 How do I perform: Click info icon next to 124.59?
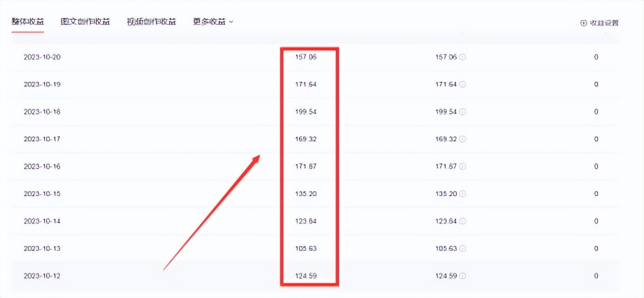(x=463, y=275)
